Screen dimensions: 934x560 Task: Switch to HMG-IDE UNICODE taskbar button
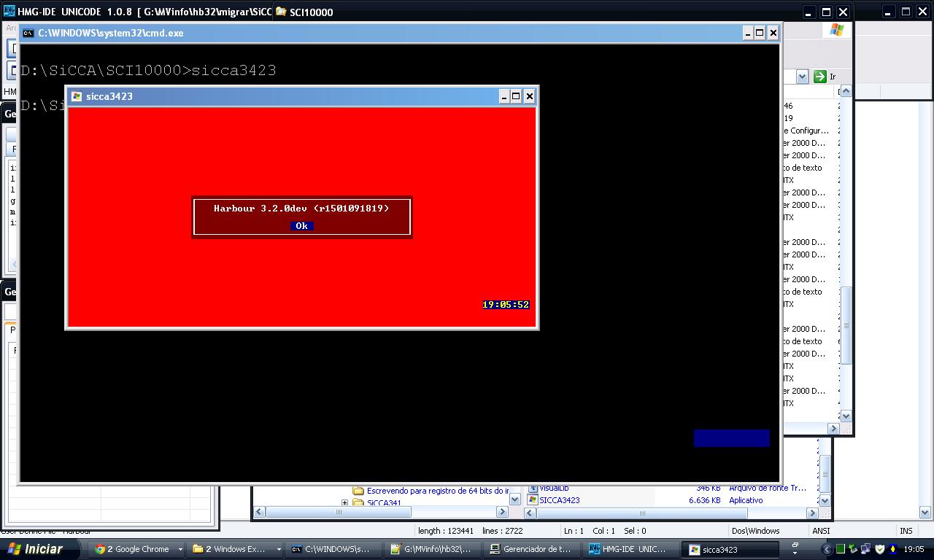tap(632, 549)
